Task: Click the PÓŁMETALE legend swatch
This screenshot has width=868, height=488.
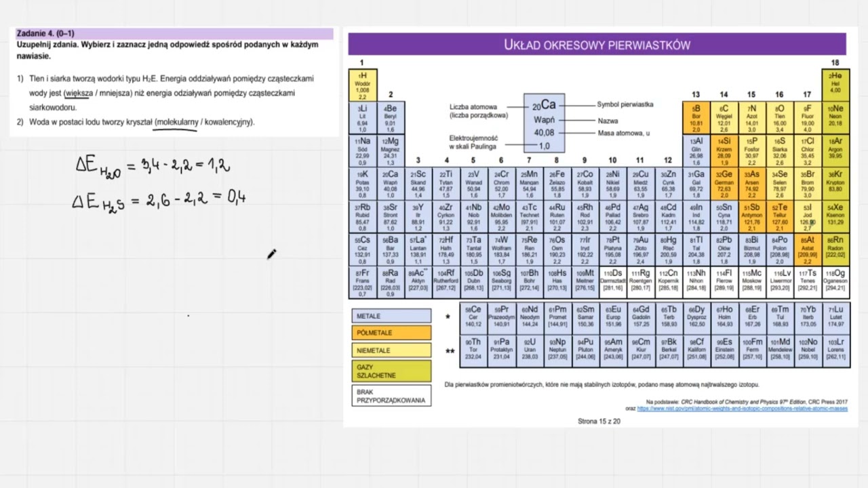Action: pyautogui.click(x=391, y=333)
